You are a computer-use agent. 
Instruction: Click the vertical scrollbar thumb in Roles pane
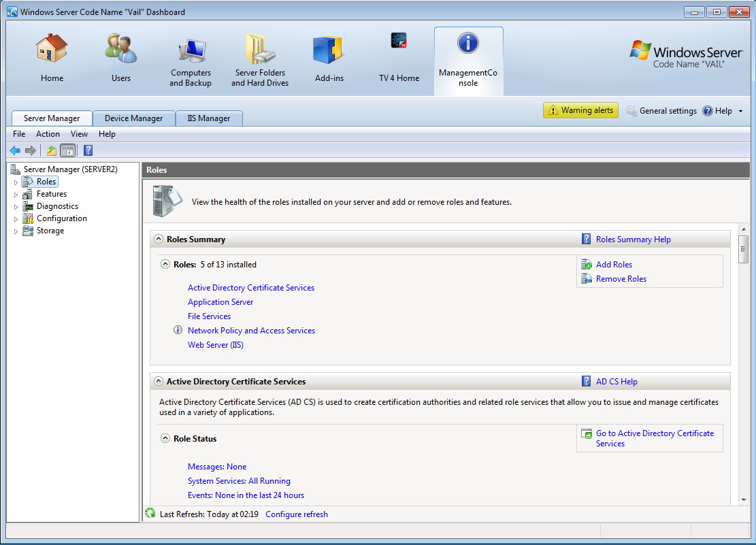(743, 249)
